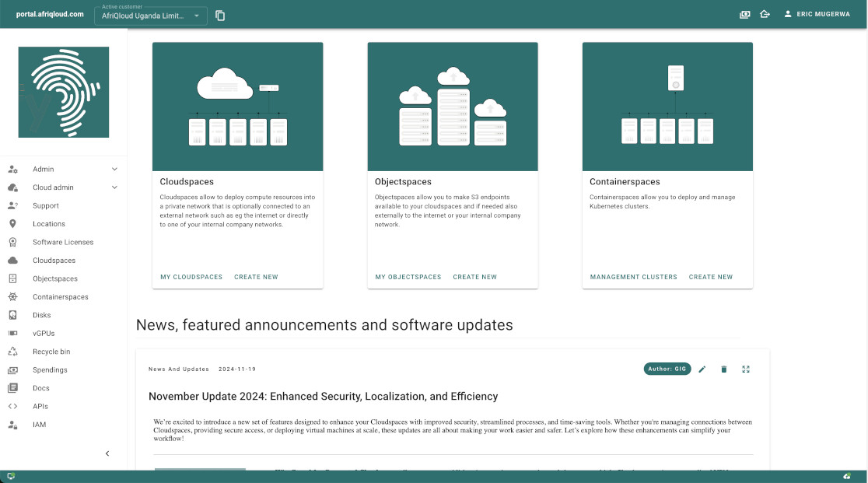Expand the news post to fullscreen

pyautogui.click(x=746, y=369)
